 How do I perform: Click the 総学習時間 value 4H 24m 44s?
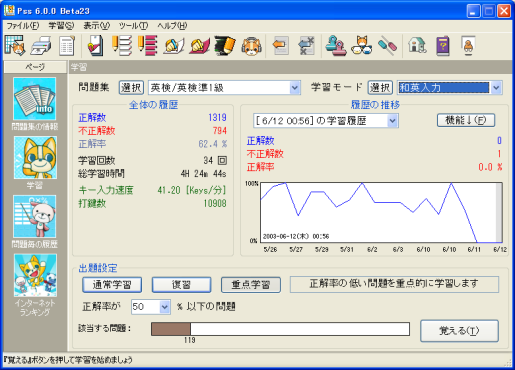pyautogui.click(x=203, y=174)
